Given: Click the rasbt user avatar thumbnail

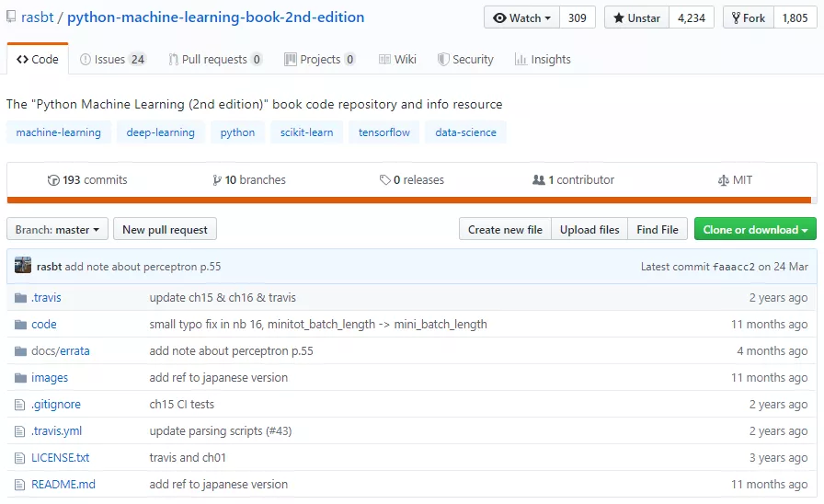Looking at the screenshot, I should click(23, 266).
